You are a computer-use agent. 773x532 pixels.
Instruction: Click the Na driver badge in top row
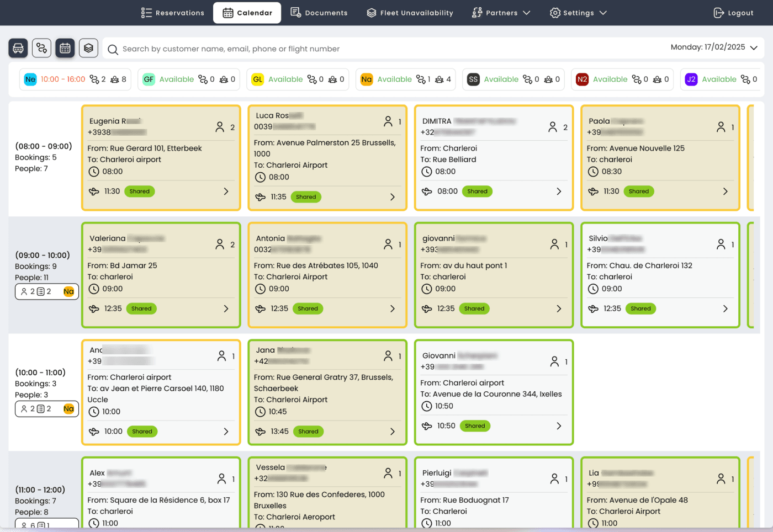(x=367, y=79)
